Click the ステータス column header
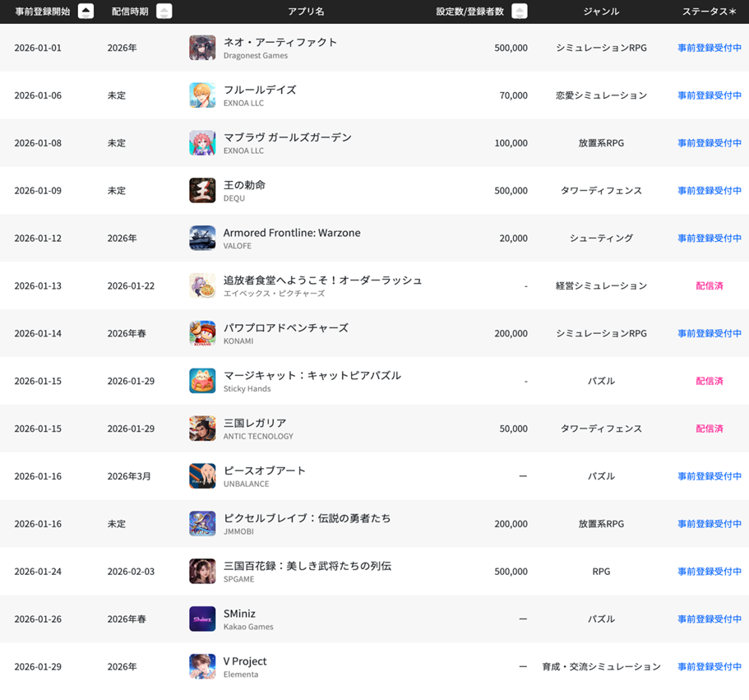Screen dimensions: 749x700 tap(709, 12)
